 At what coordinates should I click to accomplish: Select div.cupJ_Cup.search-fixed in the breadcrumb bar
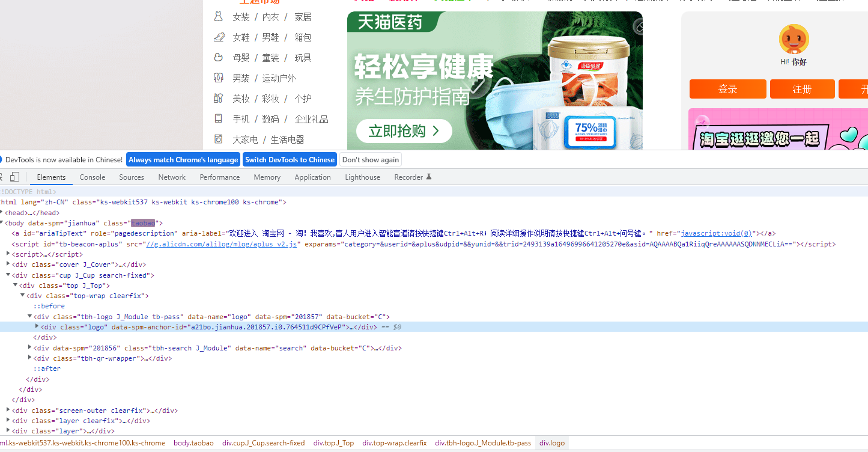click(x=264, y=443)
